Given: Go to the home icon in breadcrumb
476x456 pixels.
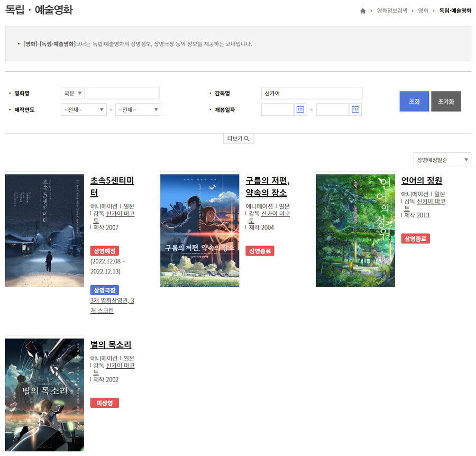Looking at the screenshot, I should (362, 11).
